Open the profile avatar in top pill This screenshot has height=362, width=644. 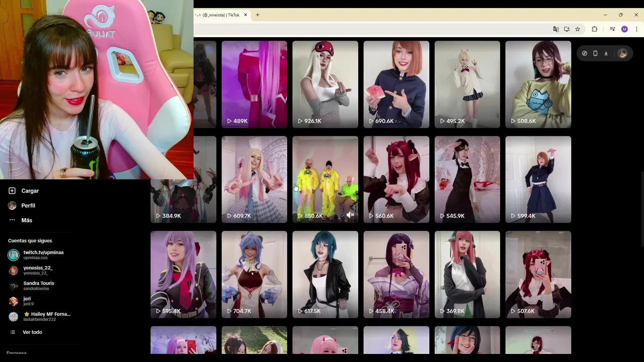click(x=622, y=53)
